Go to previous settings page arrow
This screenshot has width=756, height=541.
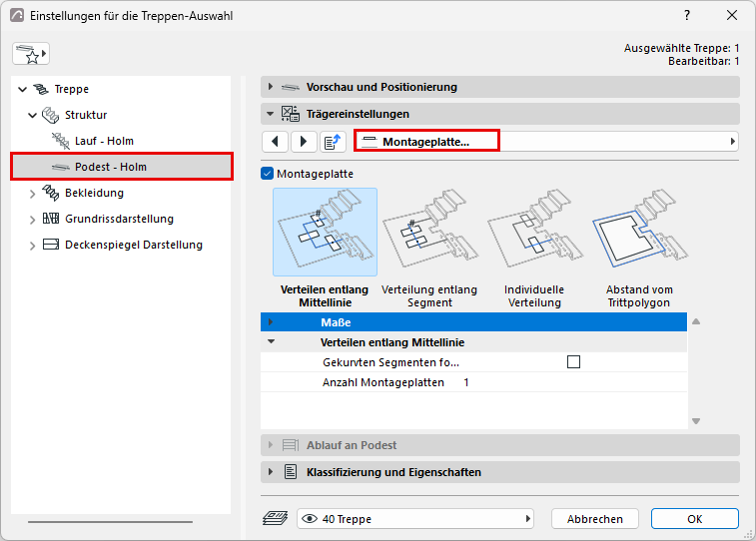(276, 142)
